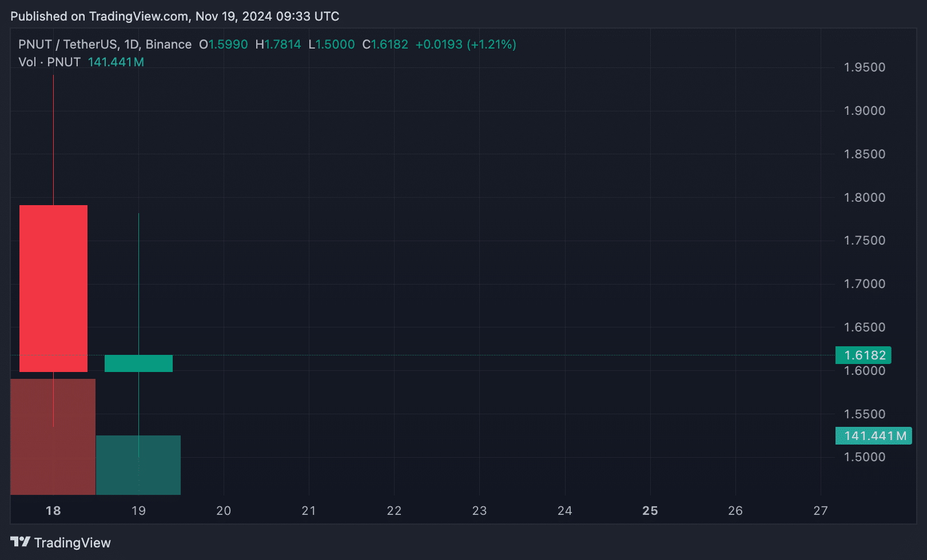
Task: Click the open value O1.5990
Action: click(223, 44)
